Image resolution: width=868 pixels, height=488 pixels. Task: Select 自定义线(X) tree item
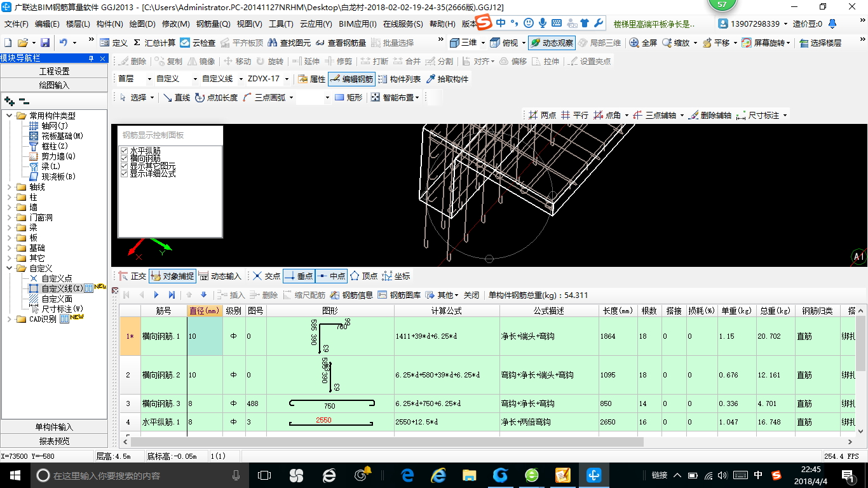[x=62, y=288]
